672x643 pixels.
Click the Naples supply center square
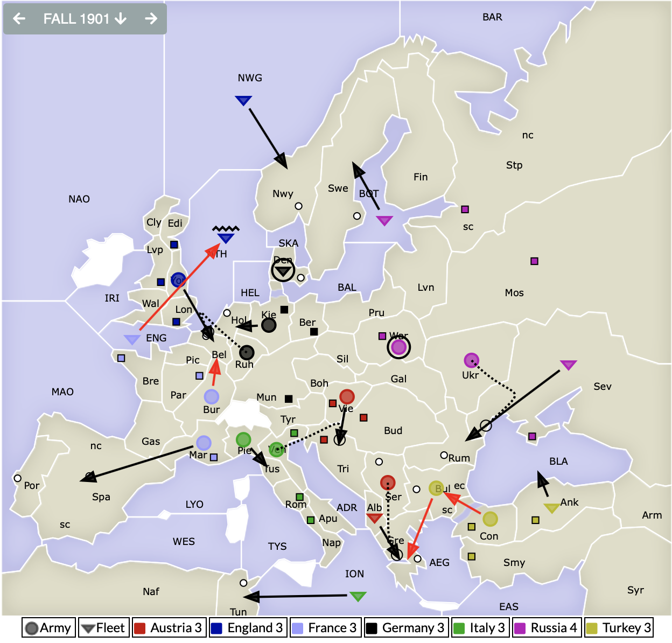pos(311,520)
